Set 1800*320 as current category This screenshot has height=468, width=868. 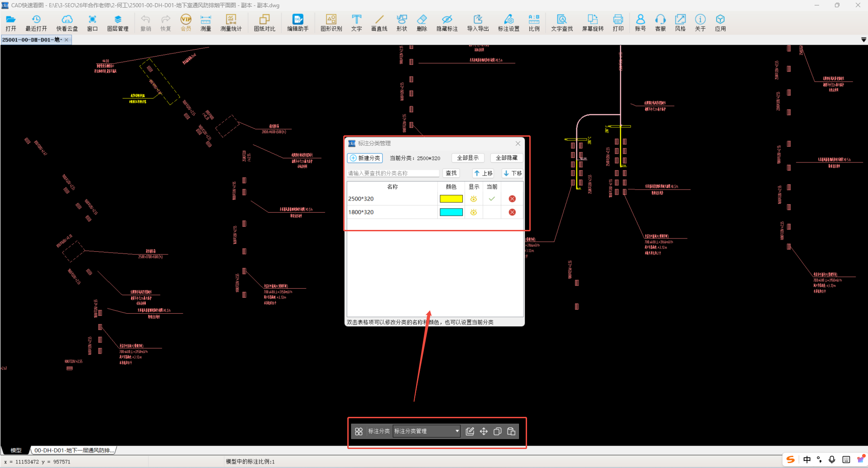(492, 212)
